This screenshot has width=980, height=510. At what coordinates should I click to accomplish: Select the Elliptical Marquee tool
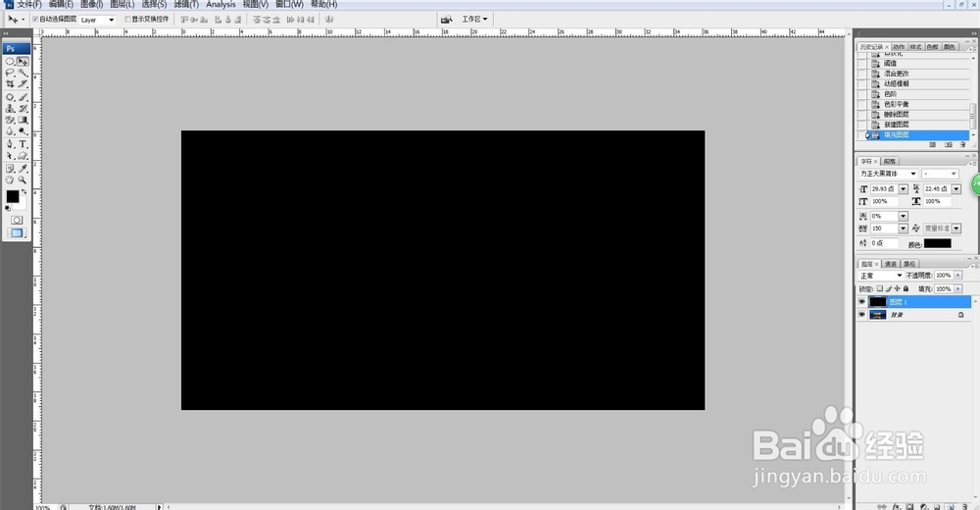coord(10,62)
